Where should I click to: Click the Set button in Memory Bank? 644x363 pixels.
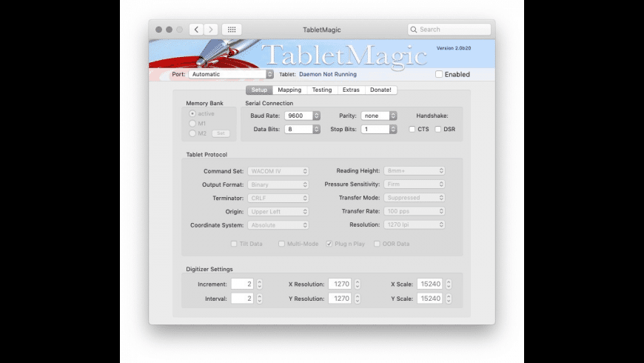221,133
